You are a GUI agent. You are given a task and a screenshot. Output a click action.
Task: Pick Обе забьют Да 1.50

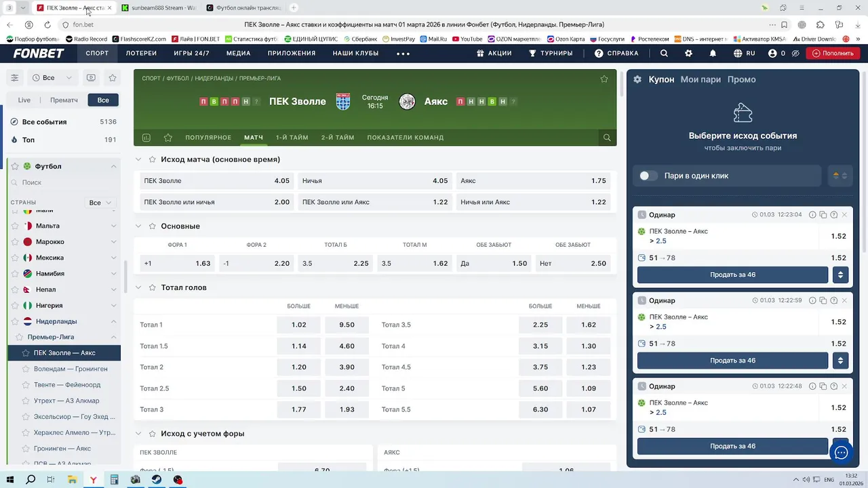(x=494, y=263)
